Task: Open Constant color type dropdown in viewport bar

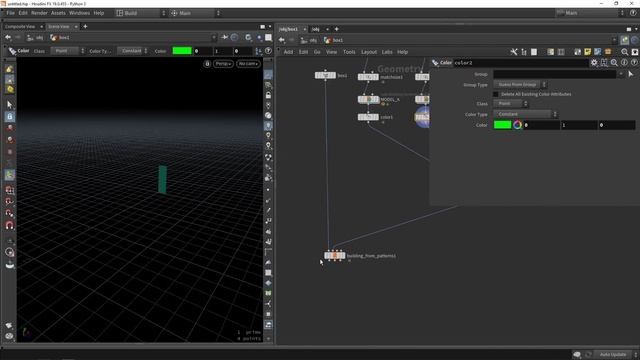Action: click(x=133, y=51)
